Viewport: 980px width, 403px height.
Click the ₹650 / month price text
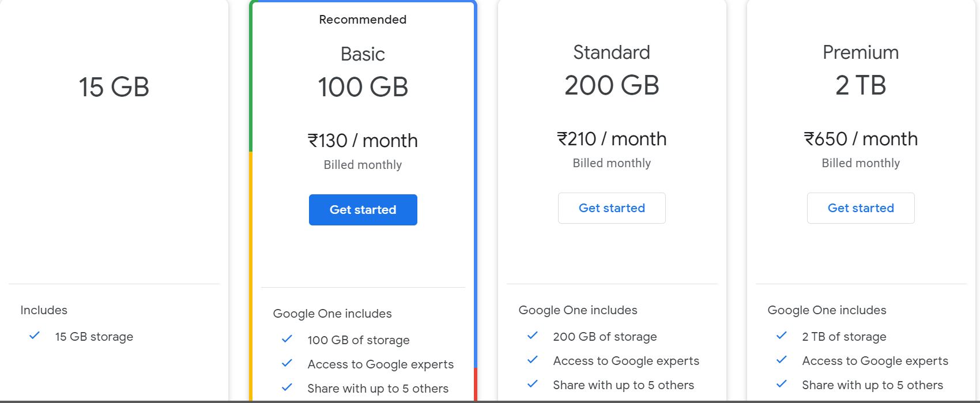(x=861, y=139)
